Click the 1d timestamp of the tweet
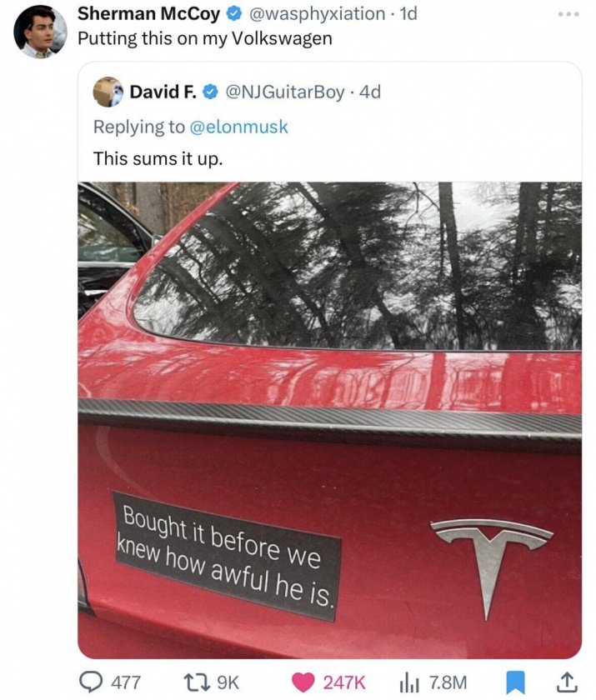The image size is (596, 700). pyautogui.click(x=408, y=13)
